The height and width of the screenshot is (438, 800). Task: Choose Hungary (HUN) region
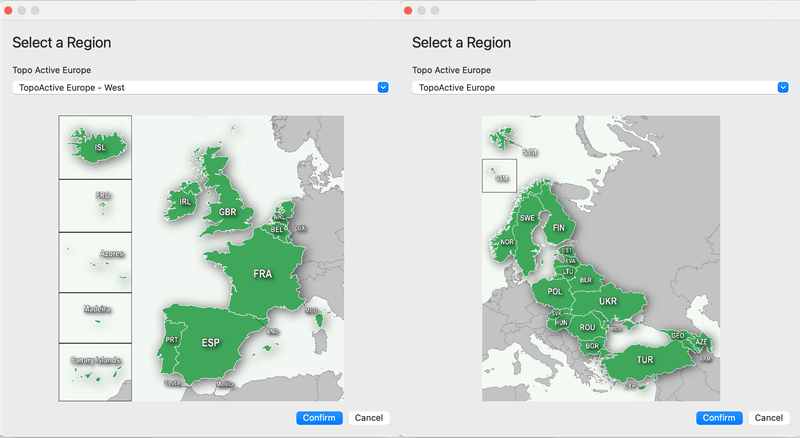coord(561,323)
